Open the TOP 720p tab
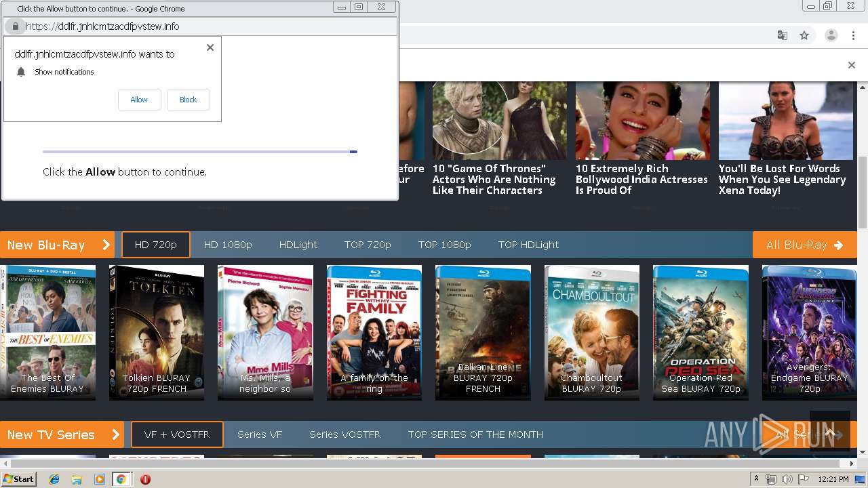Image resolution: width=868 pixels, height=488 pixels. (368, 245)
